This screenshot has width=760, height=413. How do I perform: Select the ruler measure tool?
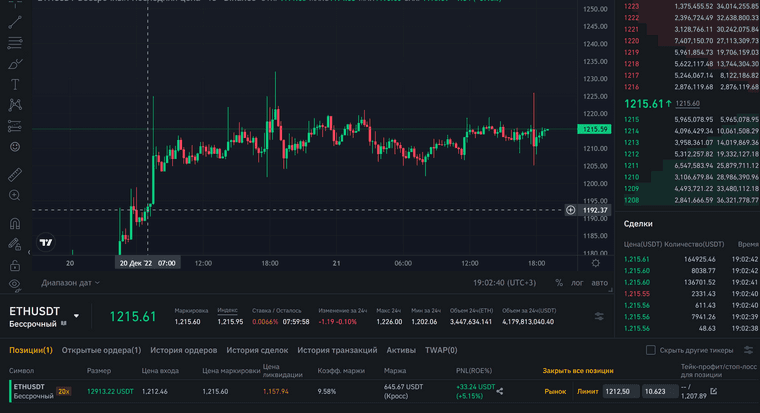15,173
